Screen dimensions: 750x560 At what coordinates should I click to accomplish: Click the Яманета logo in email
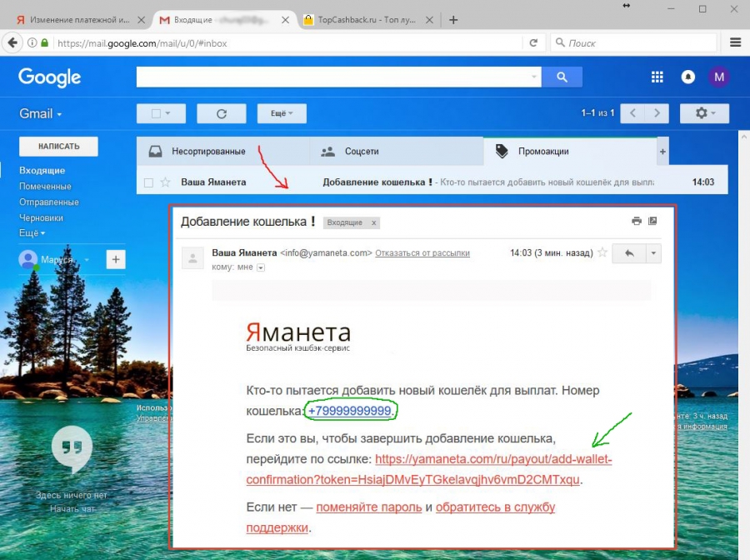(x=298, y=337)
